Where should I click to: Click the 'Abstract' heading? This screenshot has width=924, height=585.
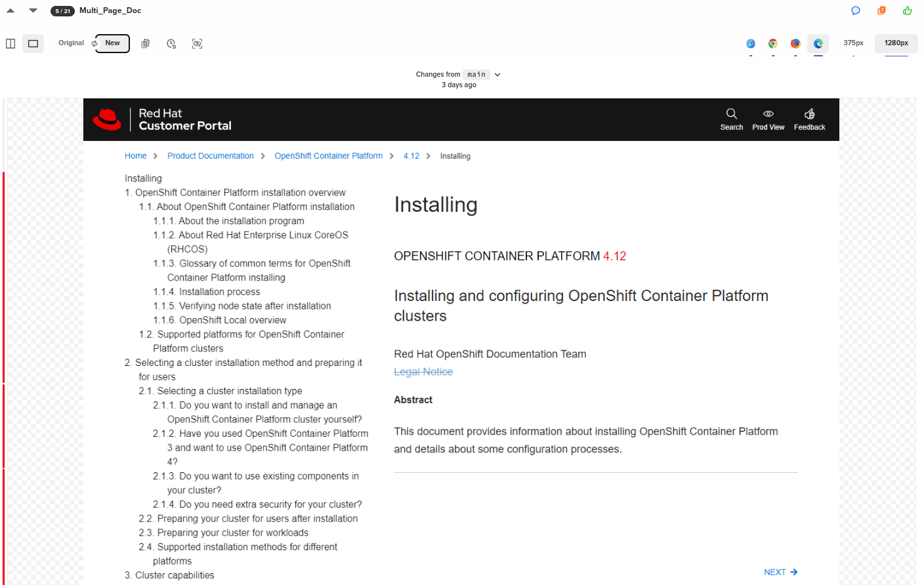pyautogui.click(x=413, y=400)
